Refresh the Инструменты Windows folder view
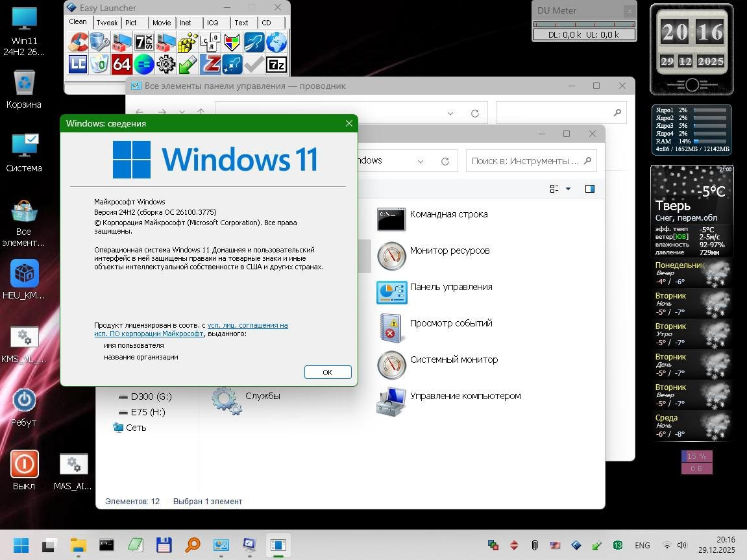 [x=445, y=162]
